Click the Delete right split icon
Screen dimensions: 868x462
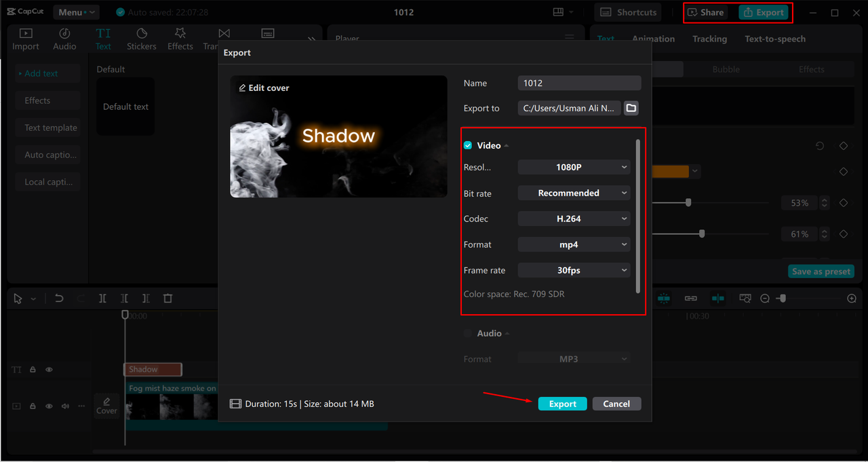tap(146, 299)
